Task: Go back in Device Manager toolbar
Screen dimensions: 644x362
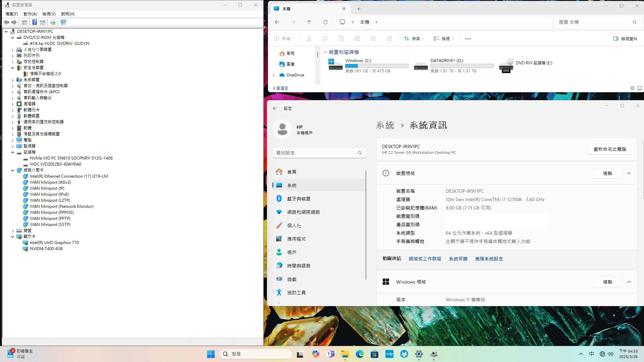Action: tap(6, 22)
